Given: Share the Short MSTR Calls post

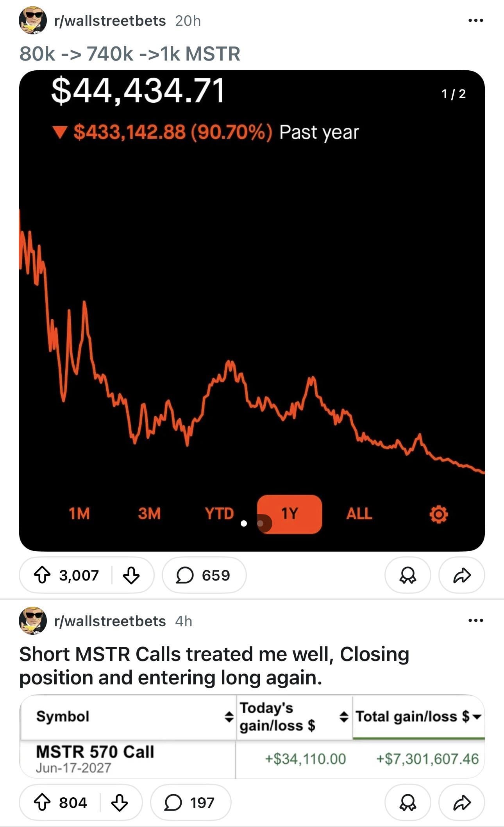Looking at the screenshot, I should pos(462,803).
